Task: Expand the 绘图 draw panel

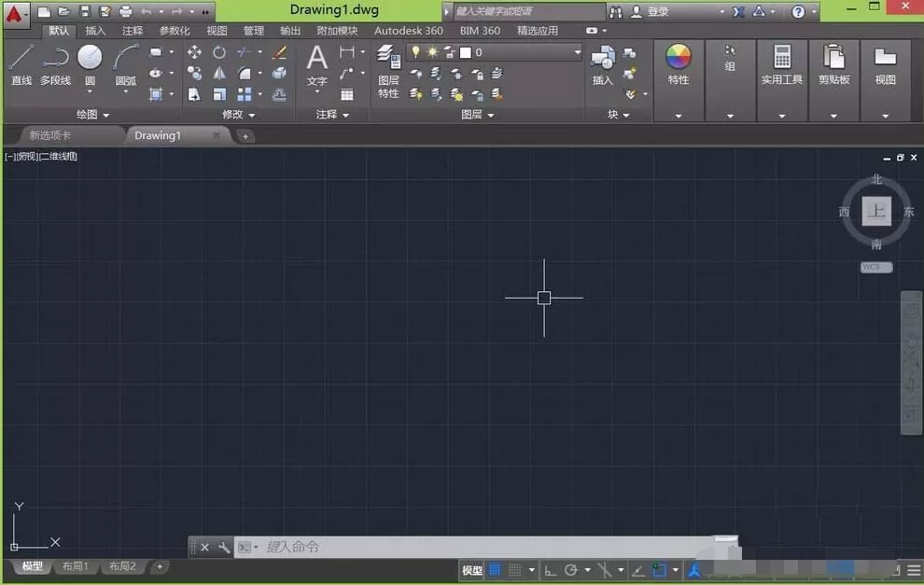Action: pos(92,114)
